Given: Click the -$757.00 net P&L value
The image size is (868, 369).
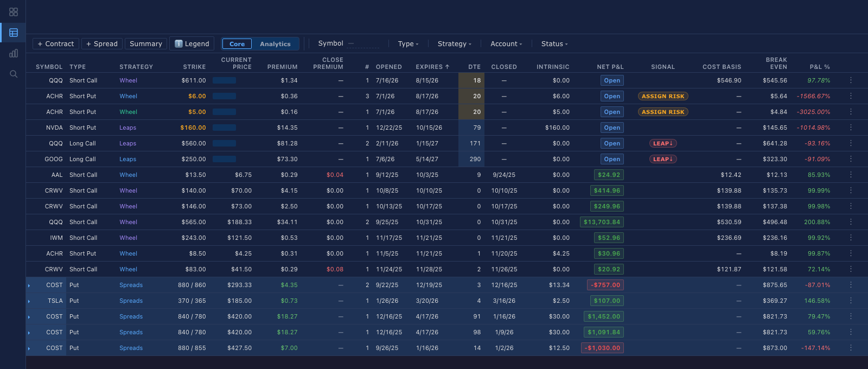Looking at the screenshot, I should (605, 285).
